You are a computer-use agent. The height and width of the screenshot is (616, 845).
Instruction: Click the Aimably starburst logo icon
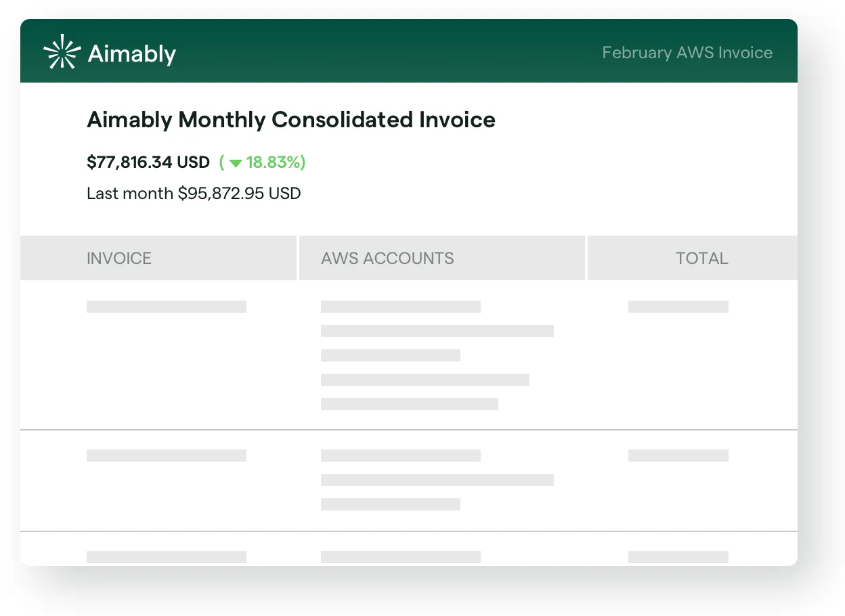click(x=62, y=52)
